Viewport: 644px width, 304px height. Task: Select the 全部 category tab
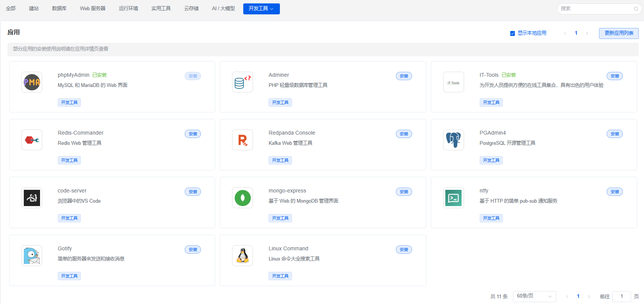click(11, 8)
